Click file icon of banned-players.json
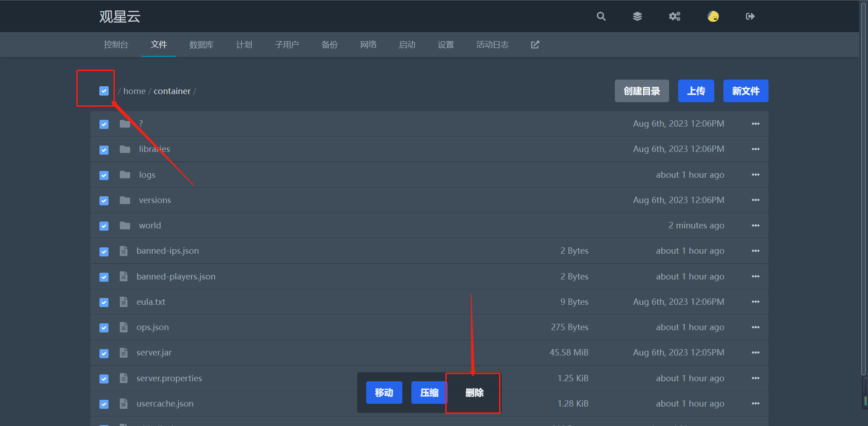 pyautogui.click(x=123, y=276)
